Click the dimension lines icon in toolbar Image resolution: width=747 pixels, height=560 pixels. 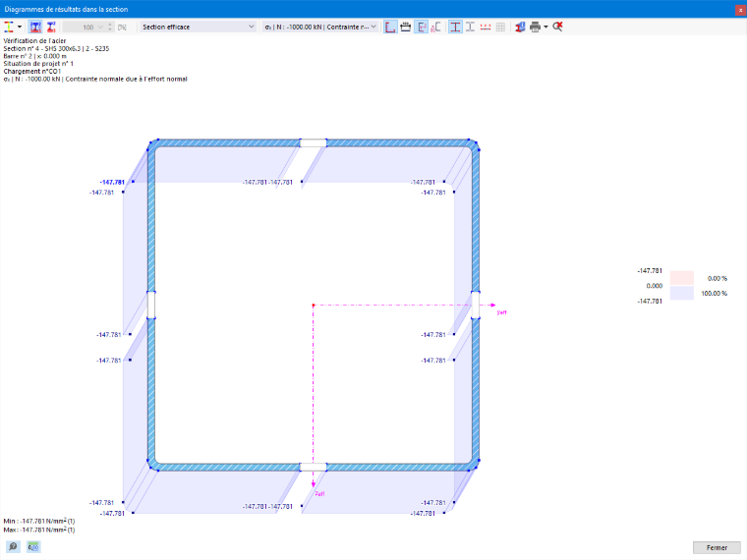tap(405, 28)
